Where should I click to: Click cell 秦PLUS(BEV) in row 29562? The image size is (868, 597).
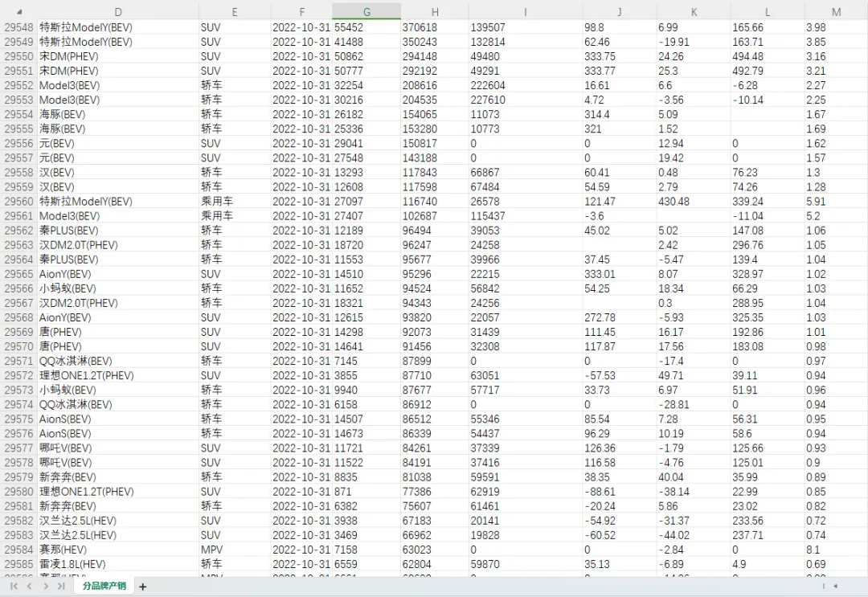tap(118, 230)
